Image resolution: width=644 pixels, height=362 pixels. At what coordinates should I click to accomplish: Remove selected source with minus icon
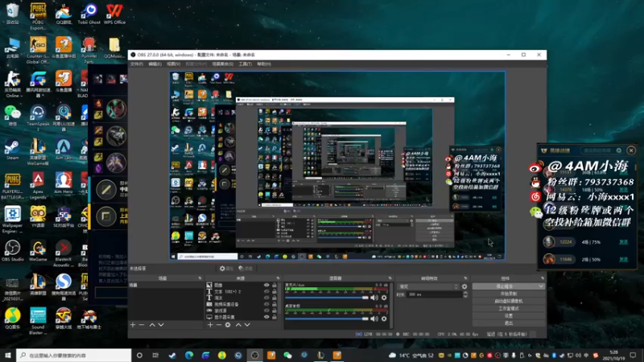(x=219, y=325)
